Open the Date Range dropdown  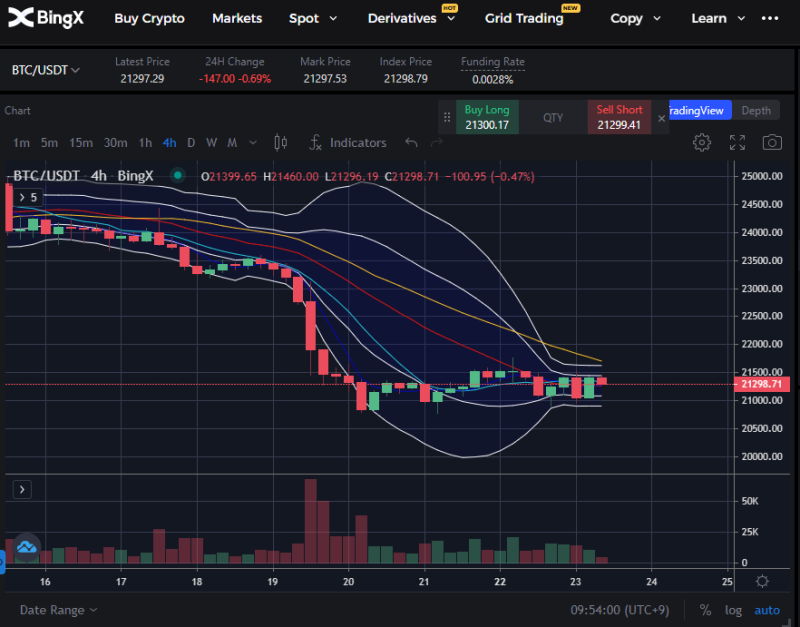tap(58, 610)
